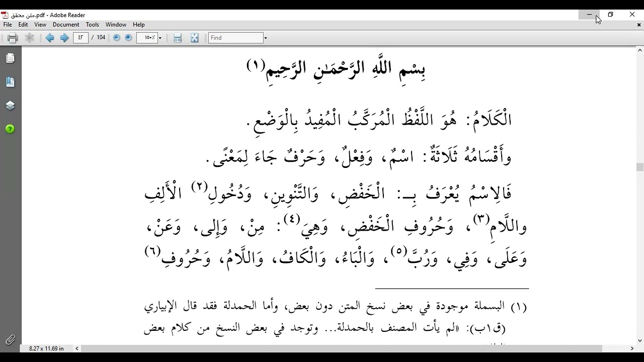Image resolution: width=644 pixels, height=362 pixels.
Task: Click the page number input field
Action: [80, 38]
